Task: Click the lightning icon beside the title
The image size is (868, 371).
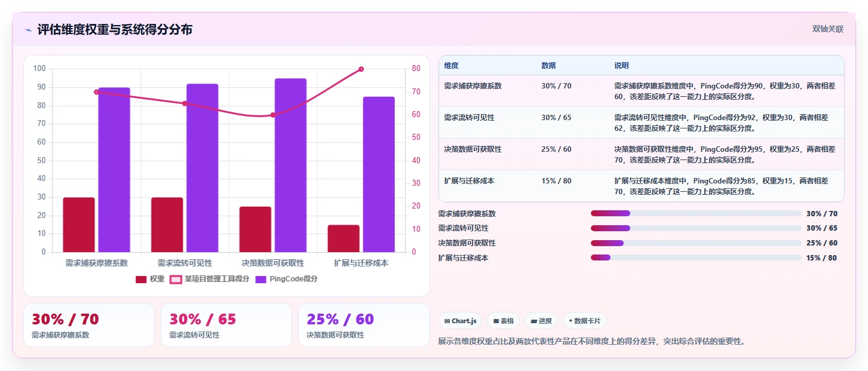Action: [28, 30]
